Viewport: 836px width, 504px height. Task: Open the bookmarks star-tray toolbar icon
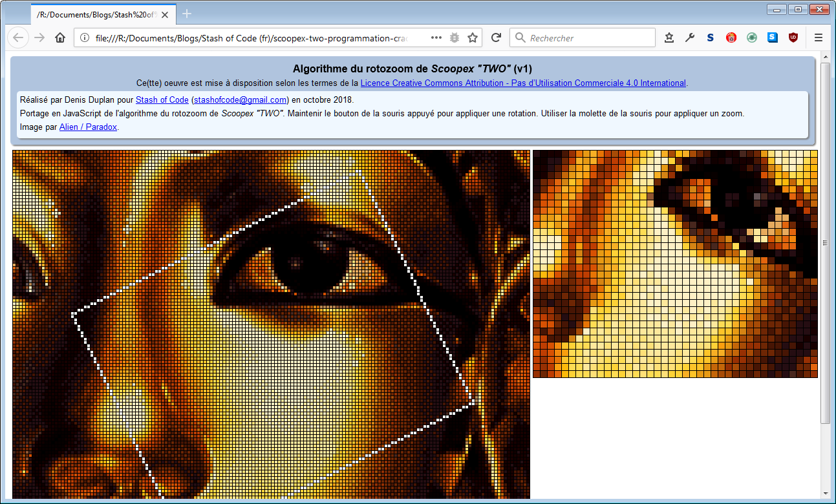(x=669, y=37)
